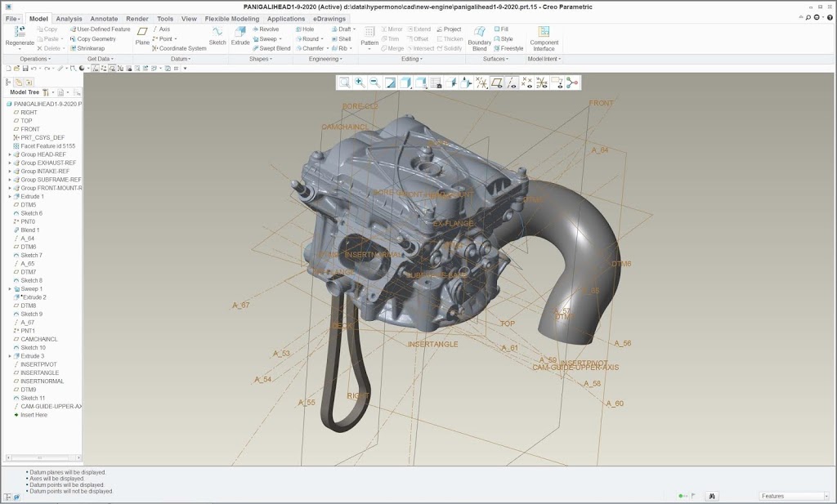The width and height of the screenshot is (837, 504).
Task: Toggle datum plane display in graphics toolbar
Action: tap(496, 83)
